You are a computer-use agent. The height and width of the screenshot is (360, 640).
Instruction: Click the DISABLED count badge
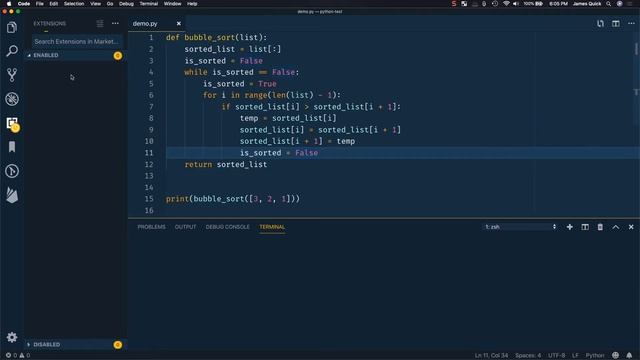click(x=118, y=345)
